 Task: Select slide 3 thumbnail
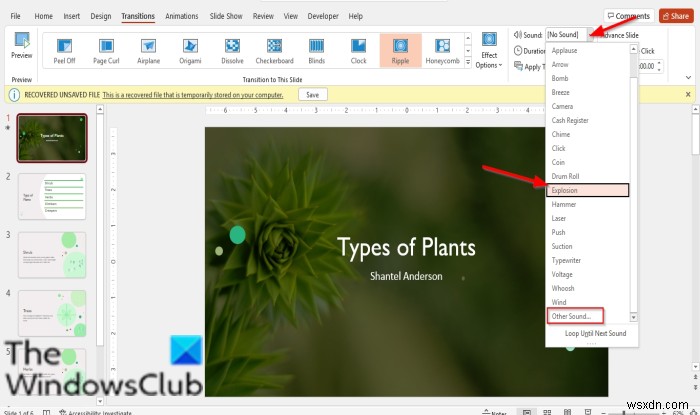pyautogui.click(x=52, y=255)
